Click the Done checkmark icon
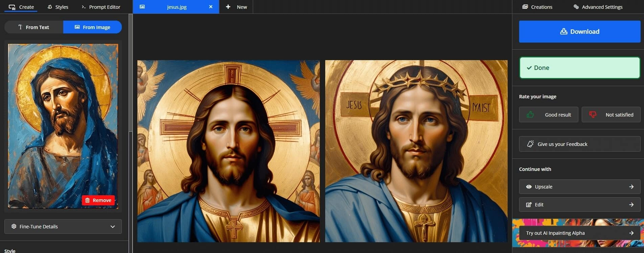 pos(529,68)
